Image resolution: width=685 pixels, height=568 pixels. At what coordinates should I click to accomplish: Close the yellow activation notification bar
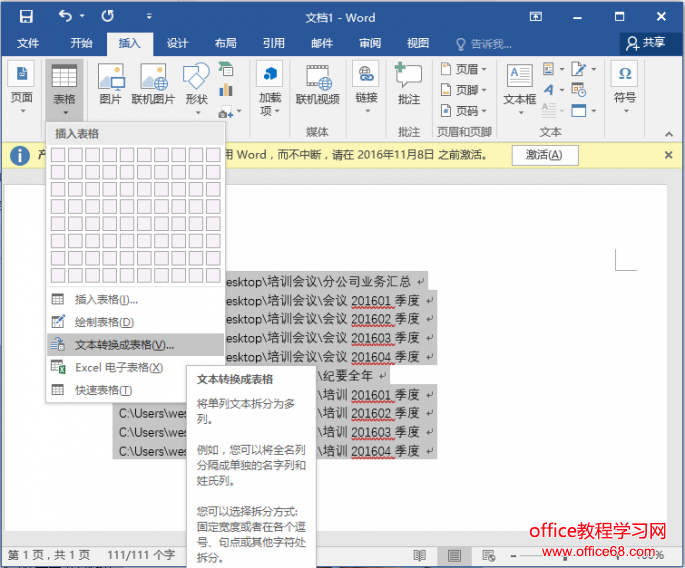[x=668, y=155]
